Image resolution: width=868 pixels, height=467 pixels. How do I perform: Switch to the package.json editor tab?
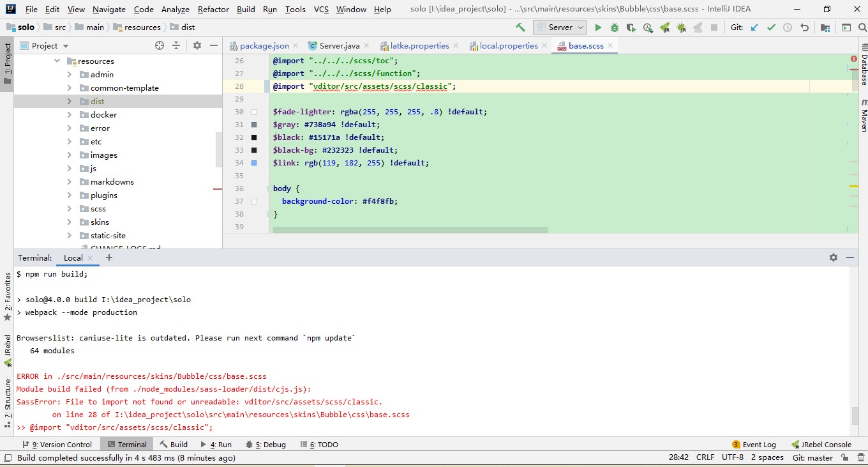click(x=264, y=46)
